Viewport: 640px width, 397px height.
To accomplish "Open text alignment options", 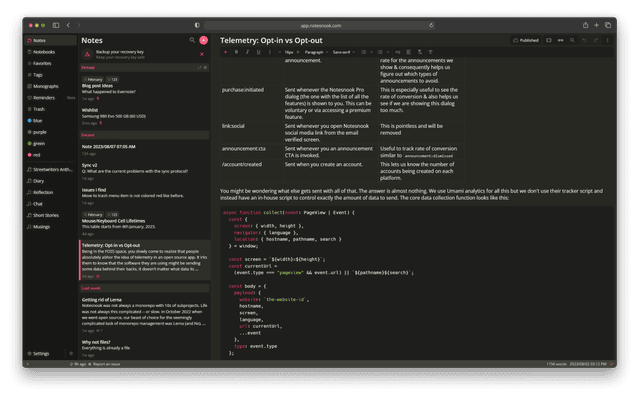I will [x=409, y=52].
